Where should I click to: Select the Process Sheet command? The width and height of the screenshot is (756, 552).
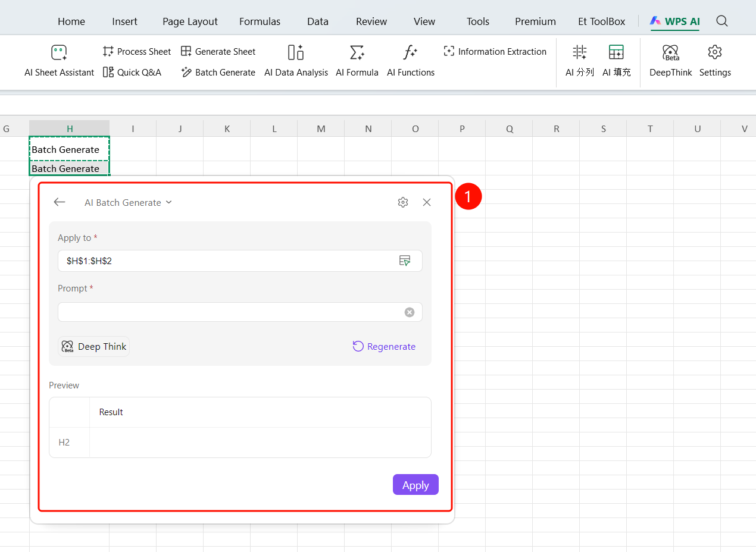point(137,52)
